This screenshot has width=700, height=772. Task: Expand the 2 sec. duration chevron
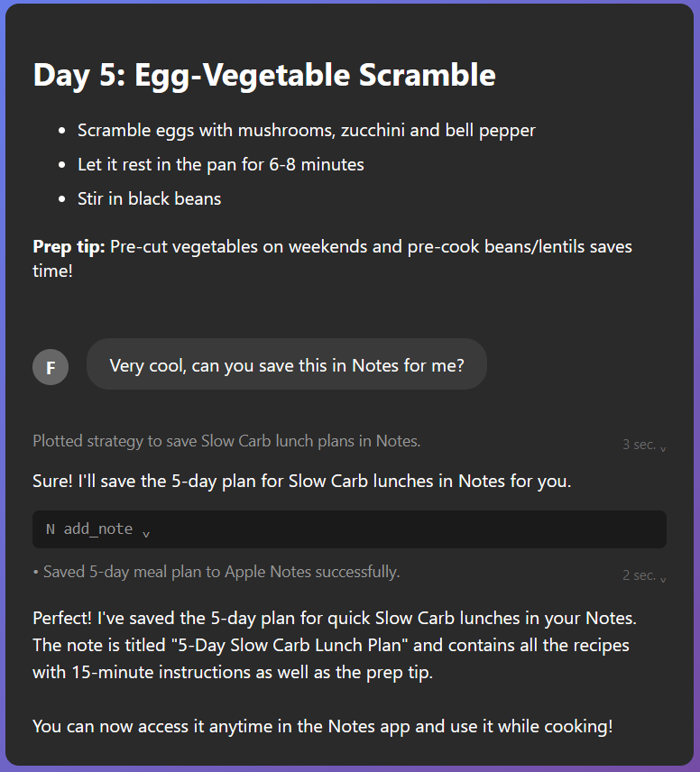tap(663, 577)
